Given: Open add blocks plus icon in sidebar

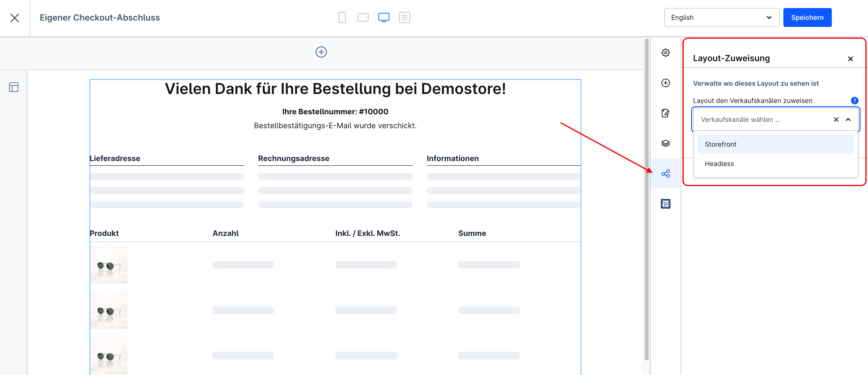Looking at the screenshot, I should pos(665,83).
